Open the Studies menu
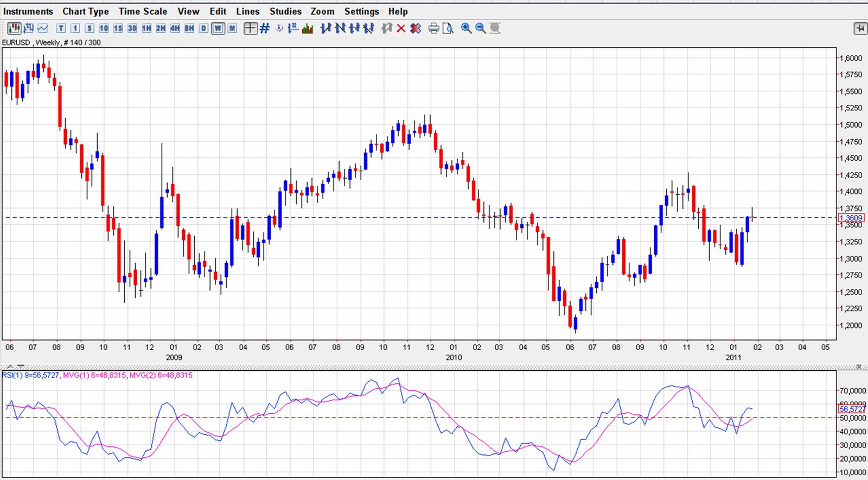 [285, 11]
